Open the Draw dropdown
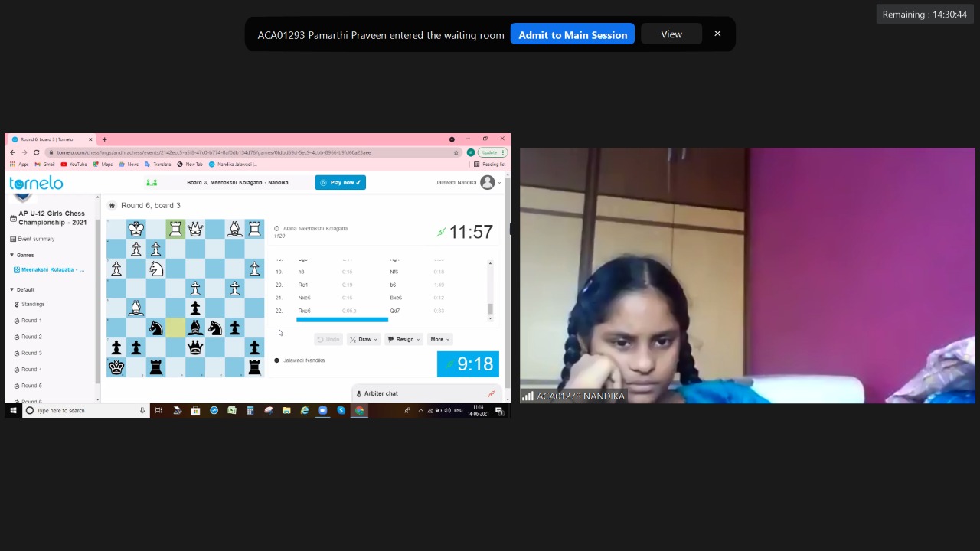 tap(364, 339)
